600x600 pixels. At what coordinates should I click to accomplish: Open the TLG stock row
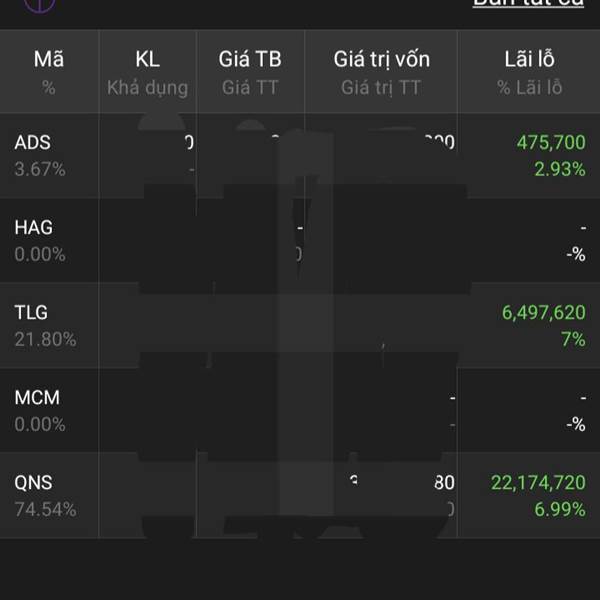point(300,325)
